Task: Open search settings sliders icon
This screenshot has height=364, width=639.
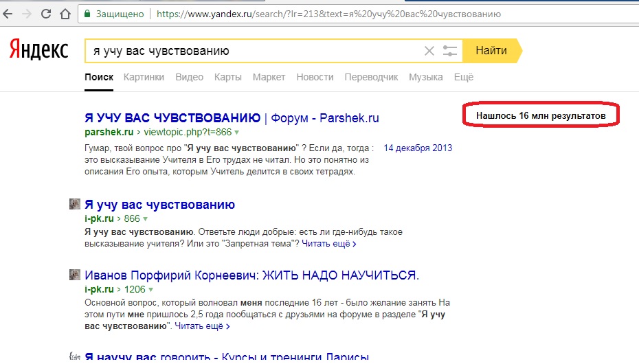Action: coord(450,51)
